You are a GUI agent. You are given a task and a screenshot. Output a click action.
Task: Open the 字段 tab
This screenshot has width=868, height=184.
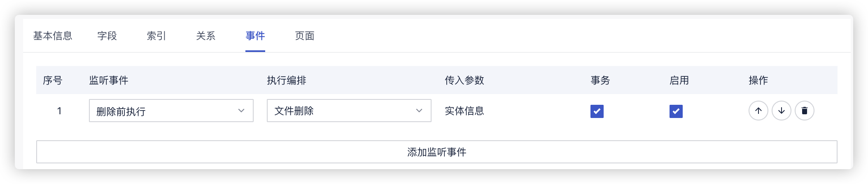107,36
